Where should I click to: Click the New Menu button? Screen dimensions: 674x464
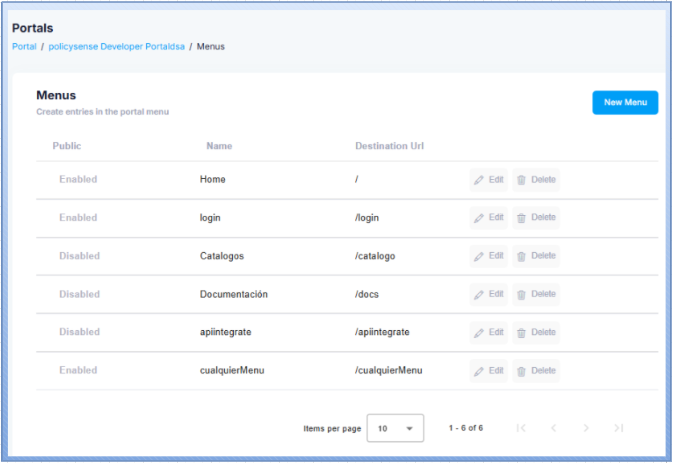coord(625,102)
